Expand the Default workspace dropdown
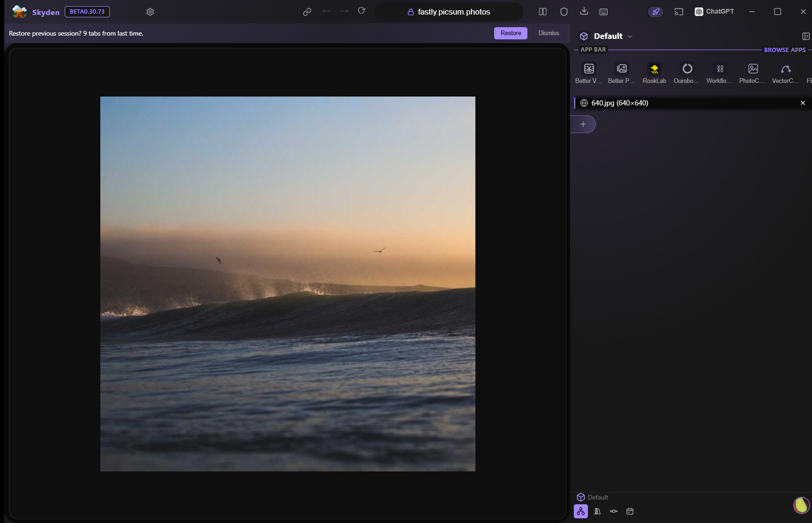This screenshot has width=812, height=523. 607,36
